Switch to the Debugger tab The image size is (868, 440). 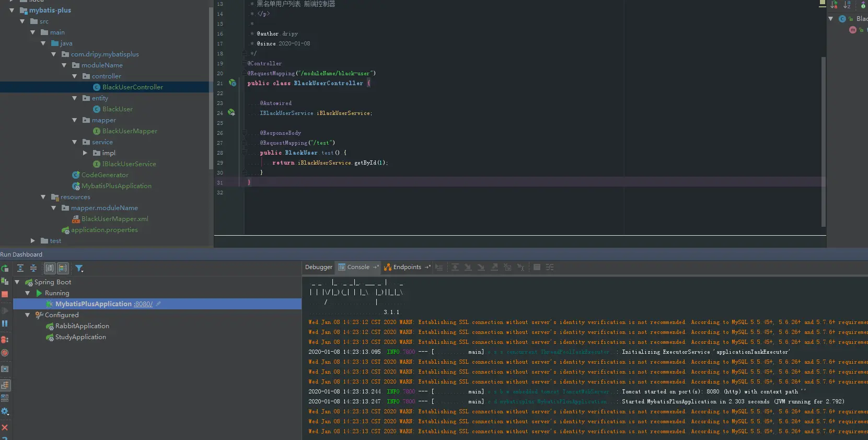click(319, 267)
